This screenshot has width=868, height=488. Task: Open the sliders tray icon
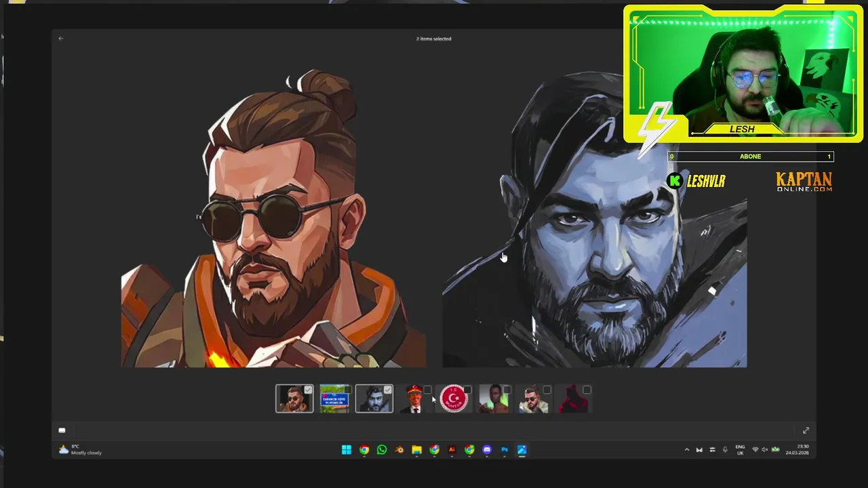point(712,449)
